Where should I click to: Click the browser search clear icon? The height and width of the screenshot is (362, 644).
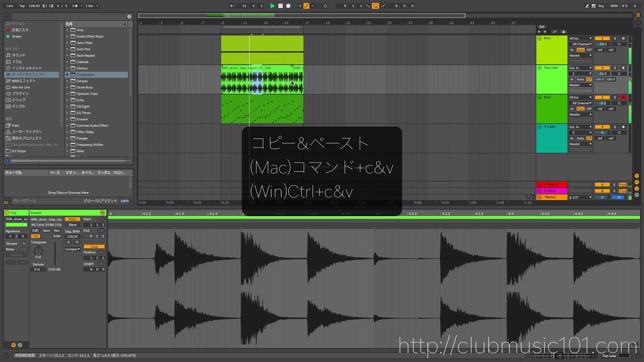(x=129, y=16)
